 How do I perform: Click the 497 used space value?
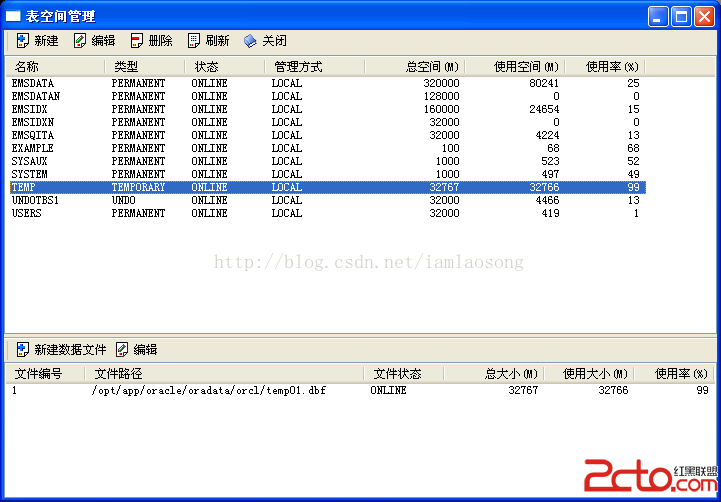click(x=551, y=174)
